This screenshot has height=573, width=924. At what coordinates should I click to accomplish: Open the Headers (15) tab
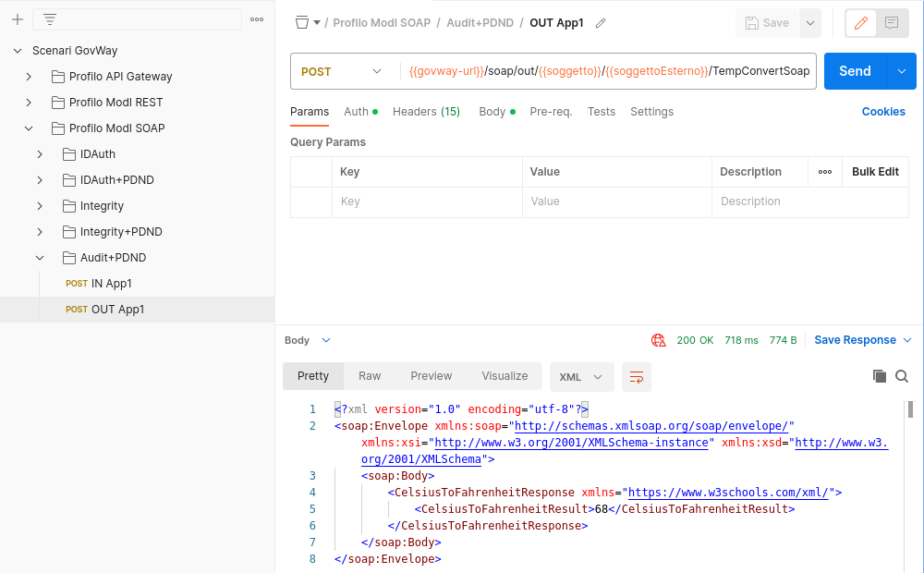(426, 112)
